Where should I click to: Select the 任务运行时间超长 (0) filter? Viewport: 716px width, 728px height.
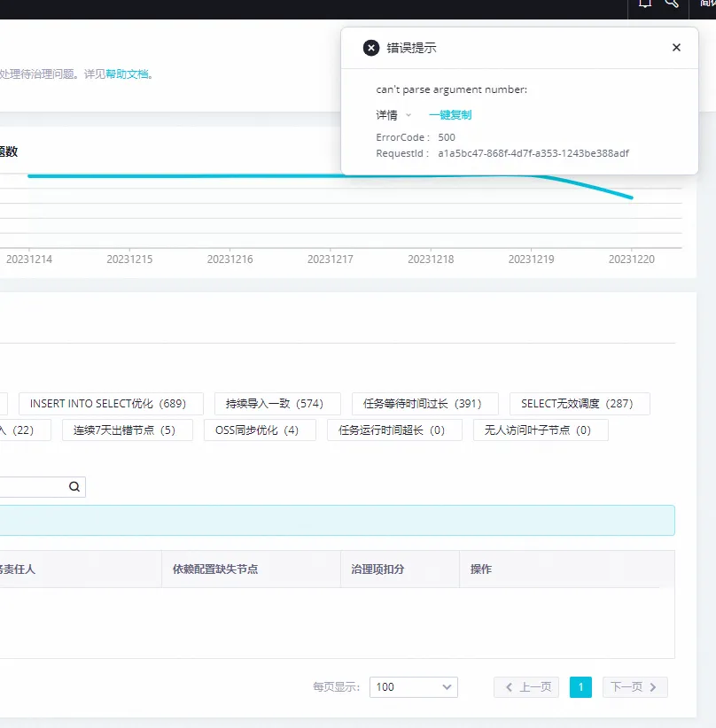(394, 430)
